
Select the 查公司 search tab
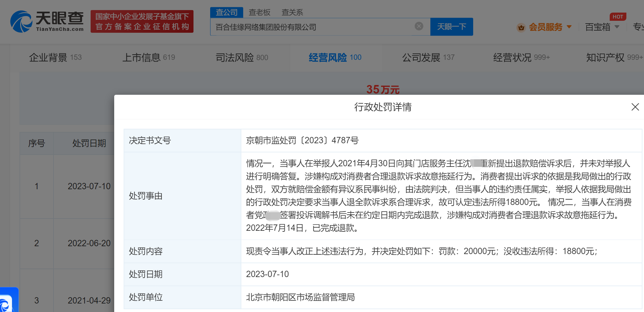coord(227,12)
